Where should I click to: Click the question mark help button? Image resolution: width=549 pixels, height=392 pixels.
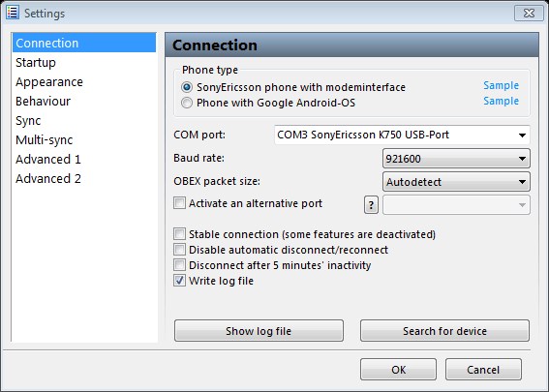(x=371, y=205)
